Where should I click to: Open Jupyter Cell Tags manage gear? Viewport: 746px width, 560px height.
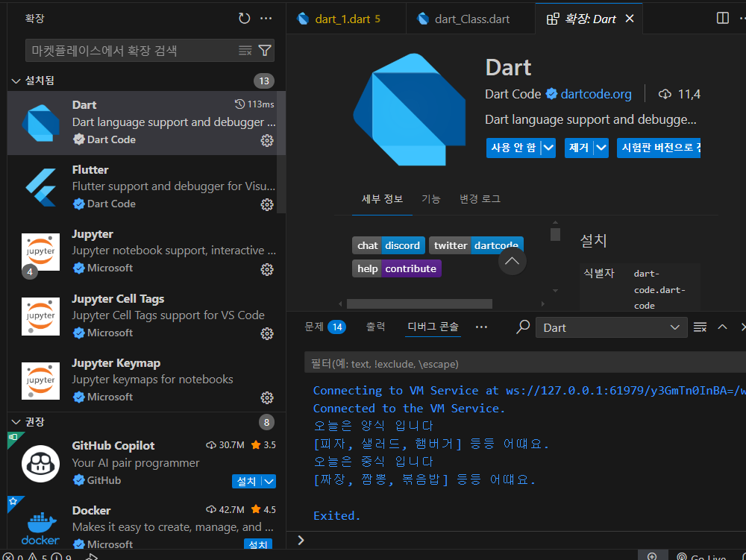[267, 333]
